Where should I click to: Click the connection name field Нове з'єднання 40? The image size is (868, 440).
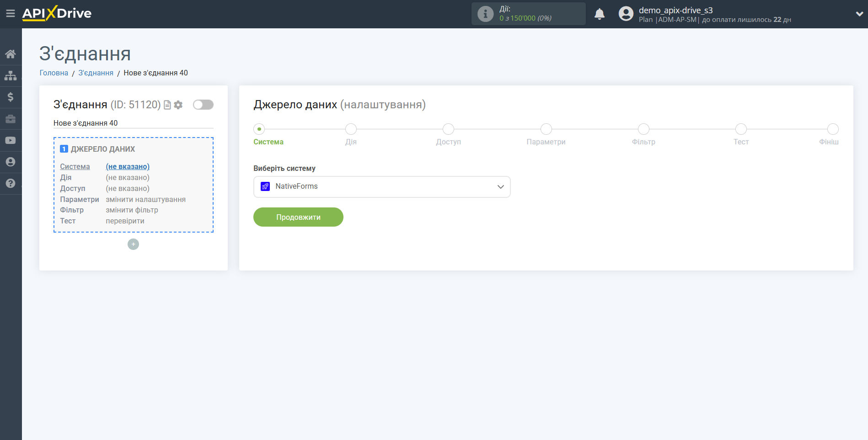[133, 123]
